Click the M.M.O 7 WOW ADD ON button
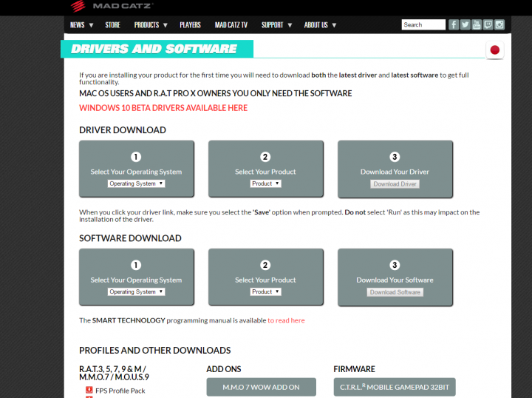The image size is (532, 398). (x=261, y=387)
